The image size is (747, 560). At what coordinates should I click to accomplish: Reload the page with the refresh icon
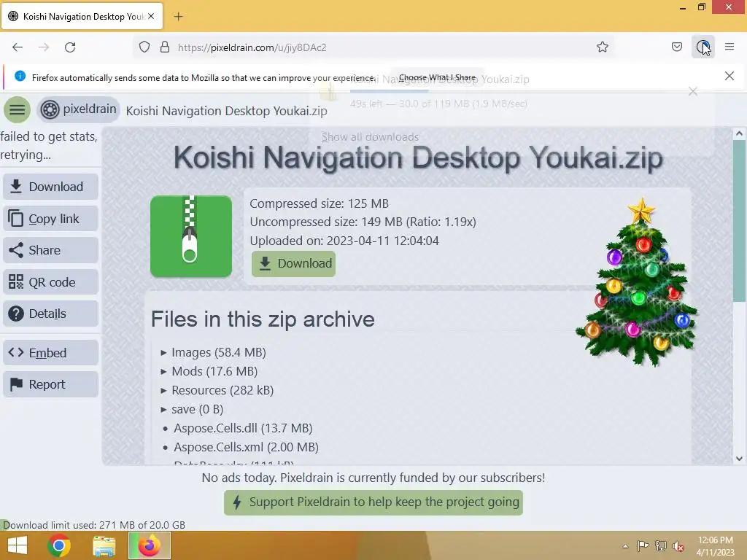[x=70, y=47]
